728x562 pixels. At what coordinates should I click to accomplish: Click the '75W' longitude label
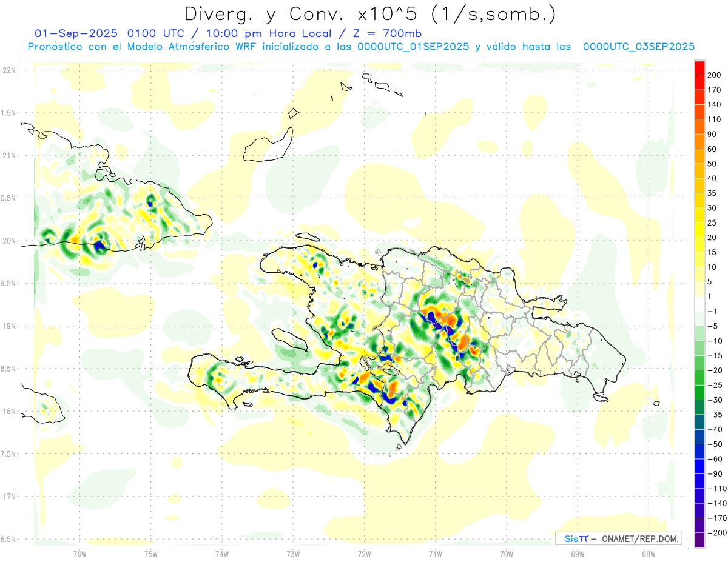(150, 553)
